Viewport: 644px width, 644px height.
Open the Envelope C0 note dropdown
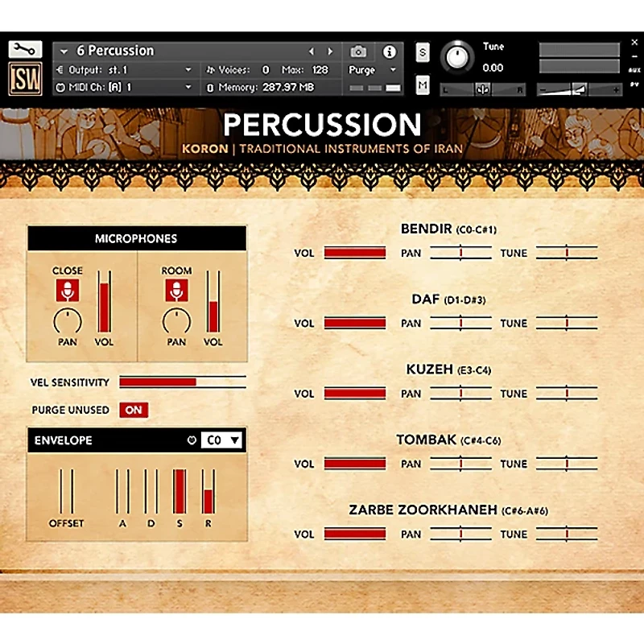coord(223,440)
